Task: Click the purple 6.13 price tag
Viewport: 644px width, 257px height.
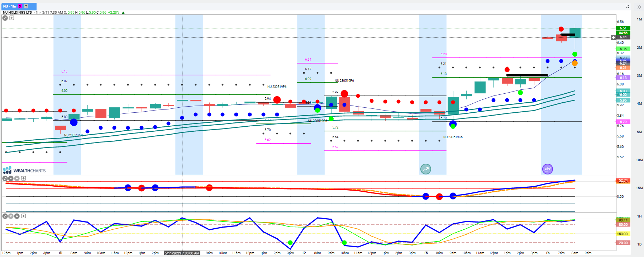Action: coord(623,78)
